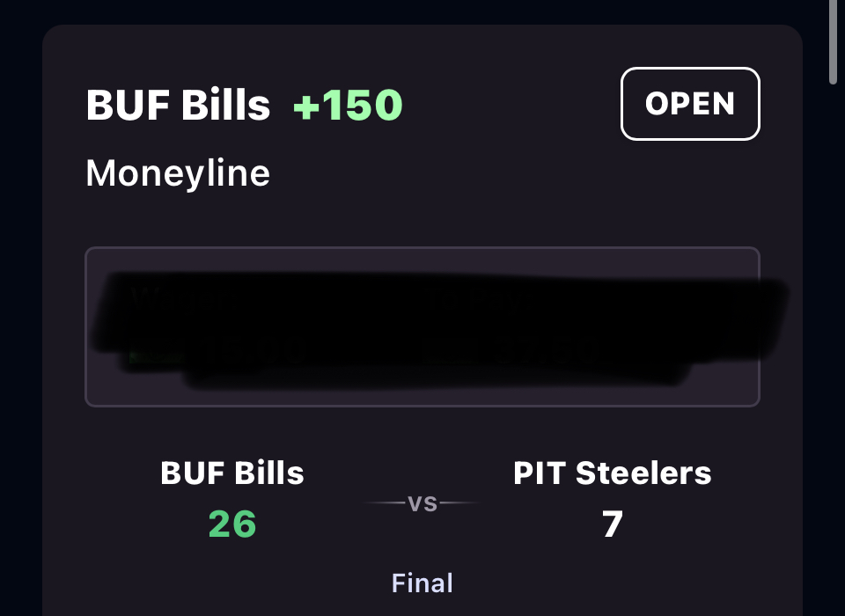845x616 pixels.
Task: Click the word Bills in bet heading
Action: (x=225, y=106)
